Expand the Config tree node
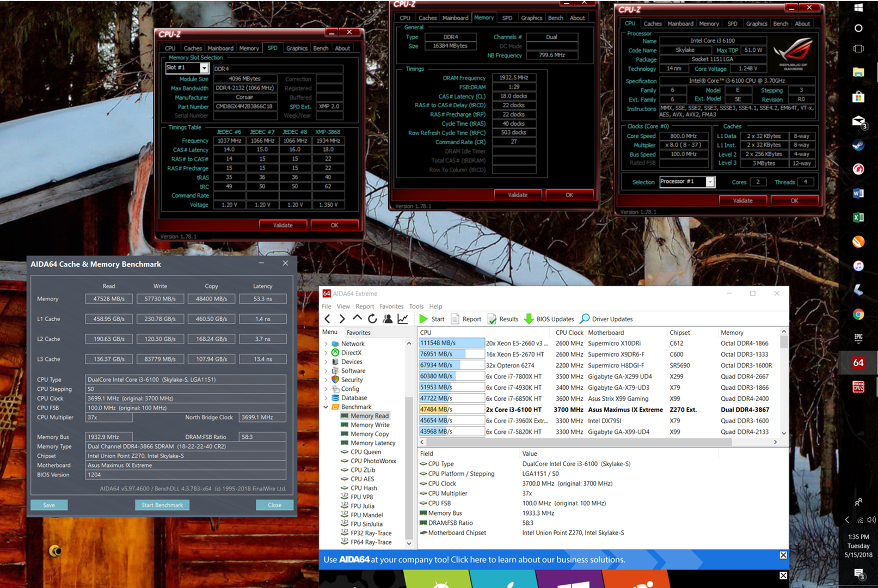 (326, 389)
